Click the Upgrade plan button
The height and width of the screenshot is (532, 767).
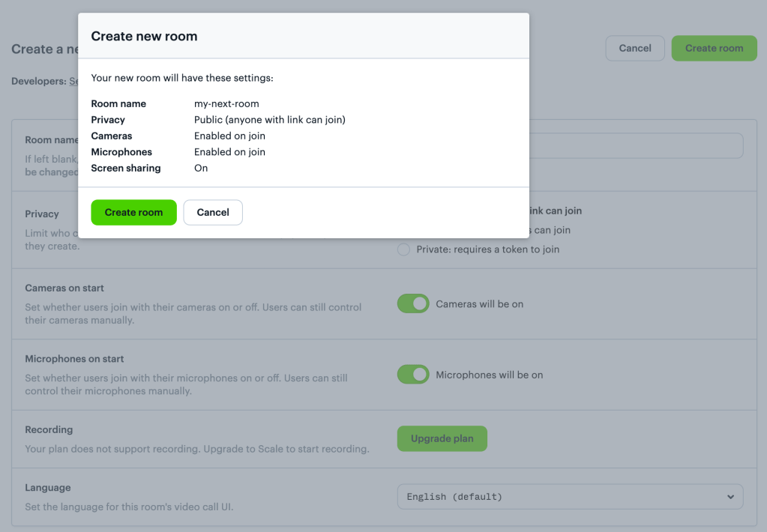point(442,438)
